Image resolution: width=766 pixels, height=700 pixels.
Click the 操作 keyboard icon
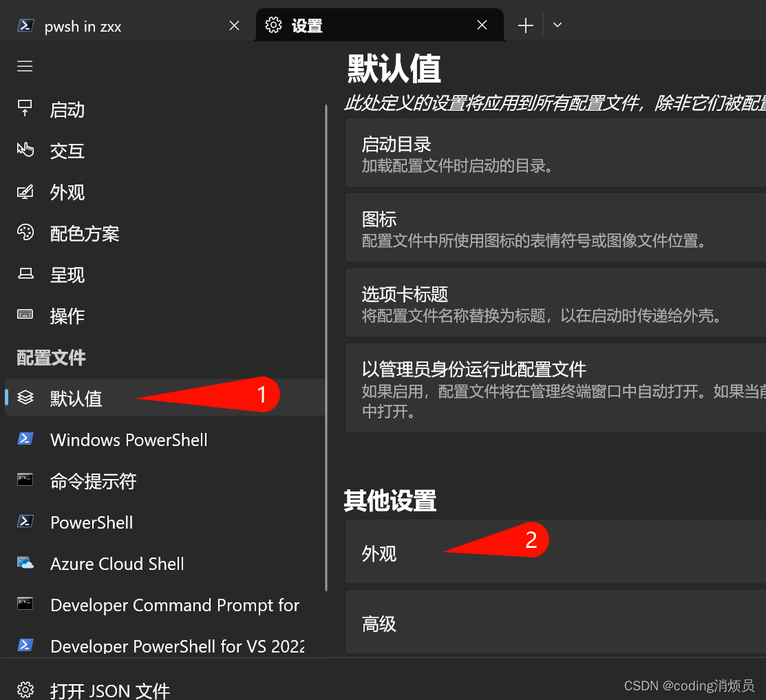pos(25,314)
